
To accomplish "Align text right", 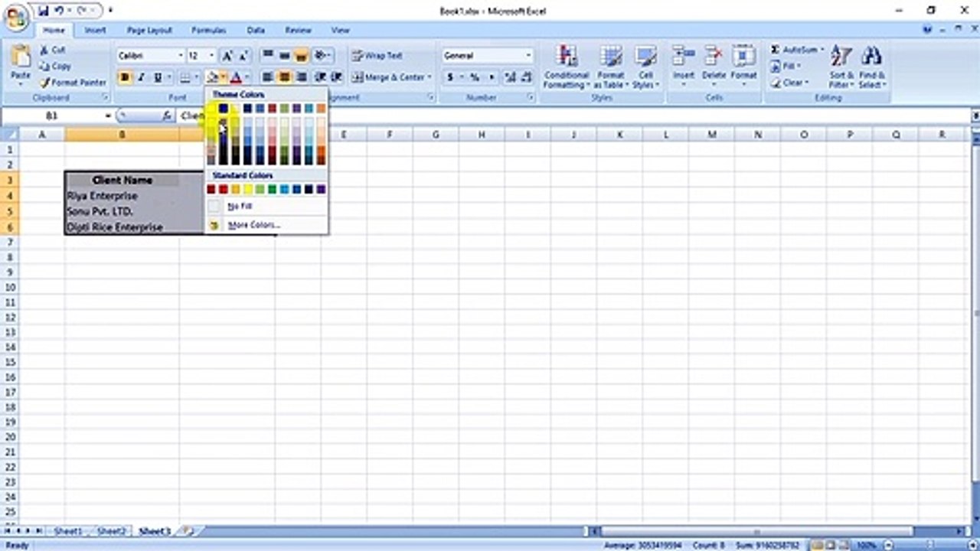I will [301, 77].
